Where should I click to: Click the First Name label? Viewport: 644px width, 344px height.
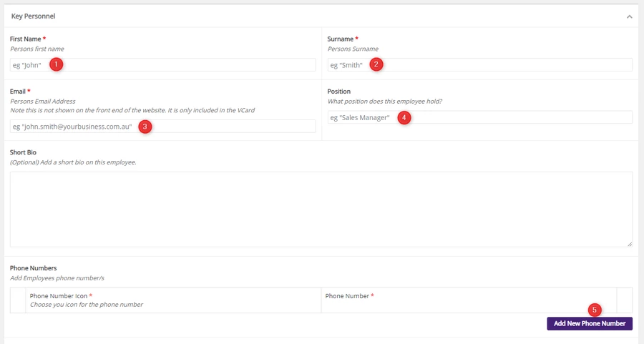click(26, 39)
